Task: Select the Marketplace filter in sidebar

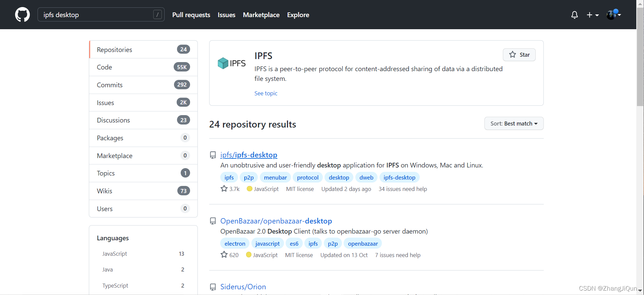Action: tap(143, 155)
